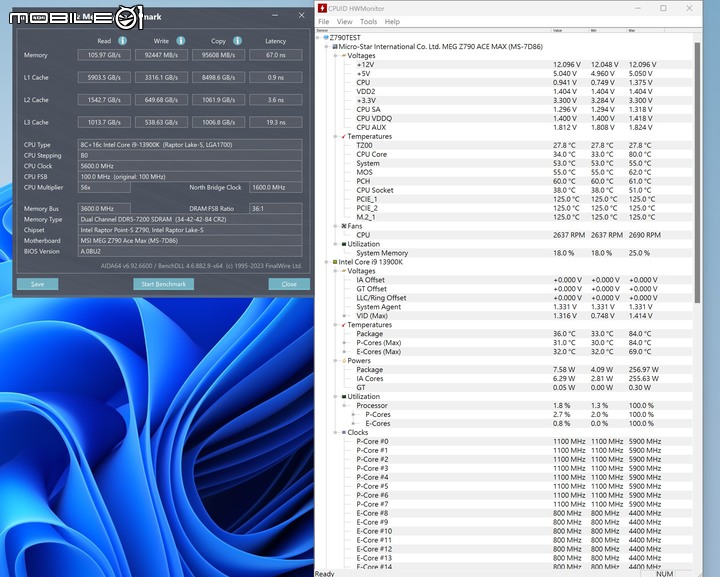Collapse the MEG Z790 ACE MAX node
This screenshot has width=720, height=577.
(327, 47)
